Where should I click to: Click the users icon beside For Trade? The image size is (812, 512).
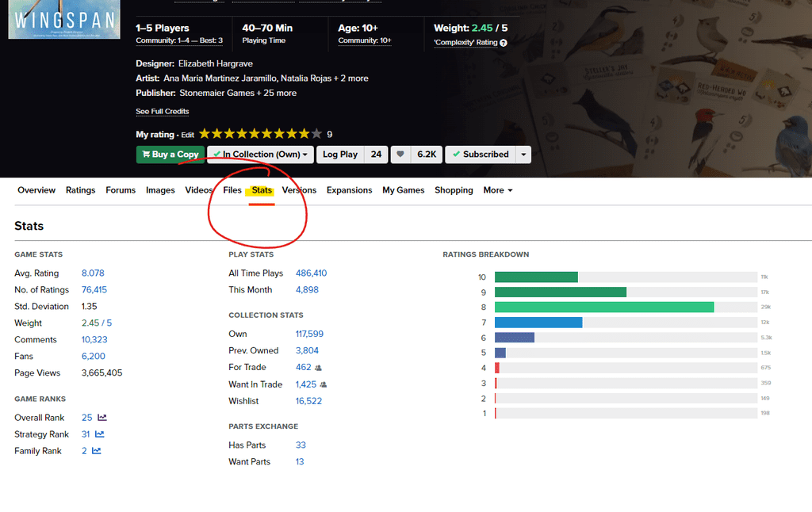pos(318,368)
